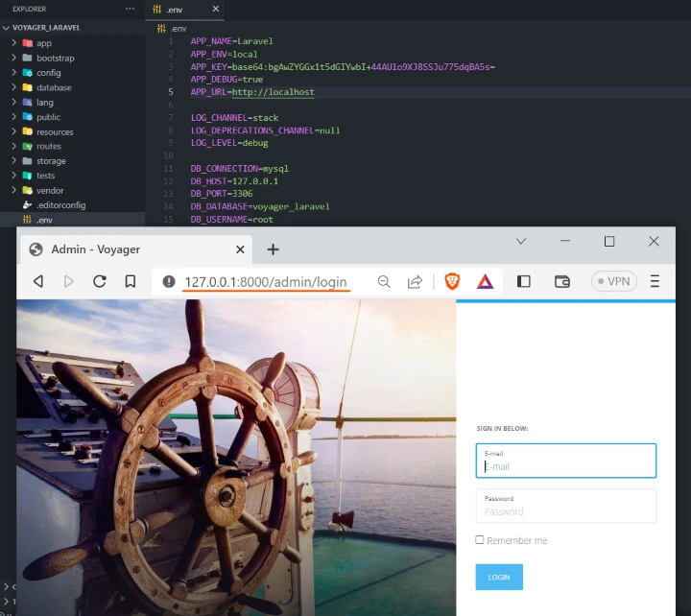Viewport: 691px width, 616px height.
Task: Click the Brave Rewards triangle icon
Action: pos(485,281)
